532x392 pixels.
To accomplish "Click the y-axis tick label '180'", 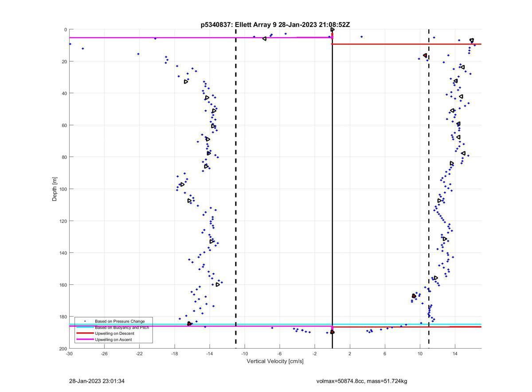I will [x=63, y=317].
